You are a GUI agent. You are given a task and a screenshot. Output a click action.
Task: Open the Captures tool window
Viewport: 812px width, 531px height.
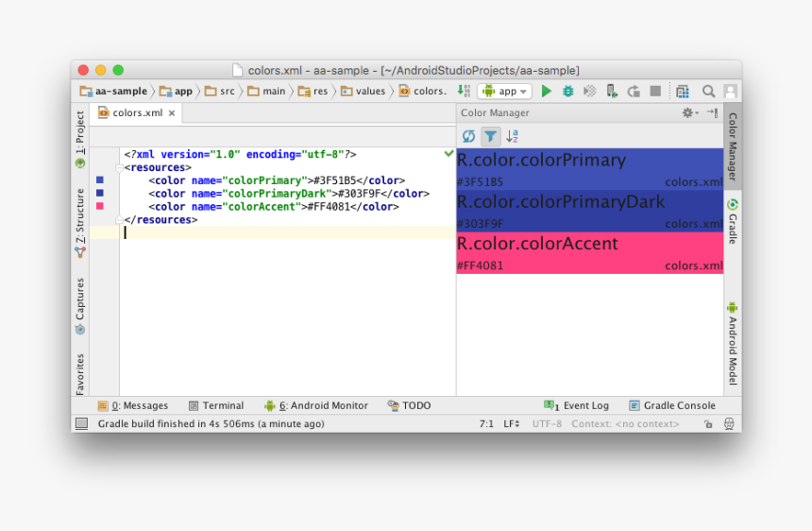click(79, 305)
